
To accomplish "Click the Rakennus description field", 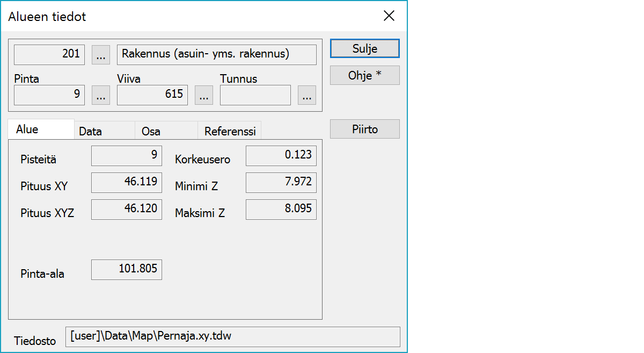I will tap(216, 55).
